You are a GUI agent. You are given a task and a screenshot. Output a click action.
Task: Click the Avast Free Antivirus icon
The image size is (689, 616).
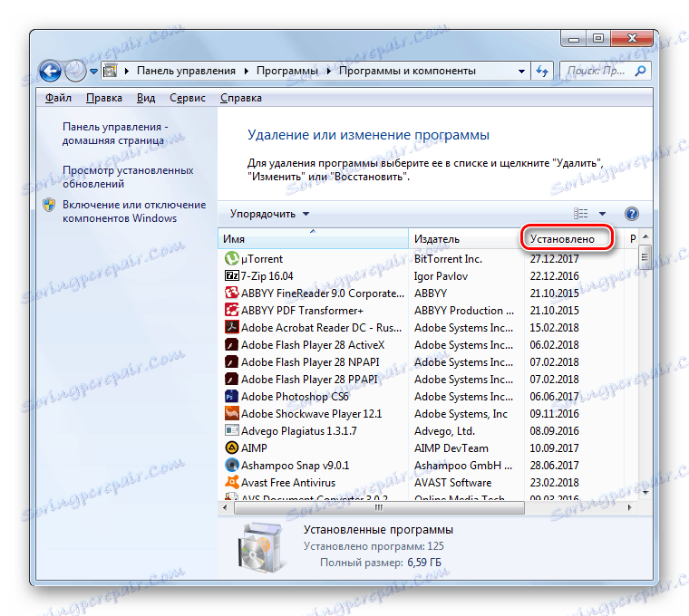coord(231,482)
